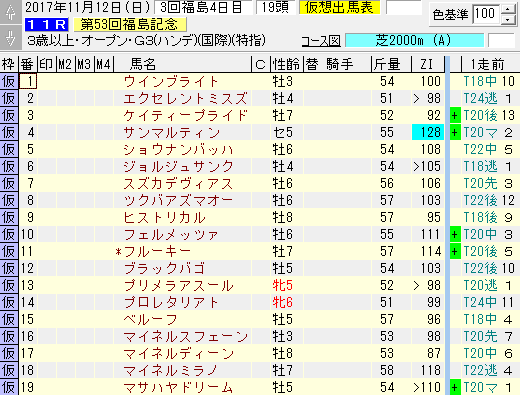Click red 牝6 sex-age for プロレタリアト
The width and height of the screenshot is (520, 395).
[283, 303]
